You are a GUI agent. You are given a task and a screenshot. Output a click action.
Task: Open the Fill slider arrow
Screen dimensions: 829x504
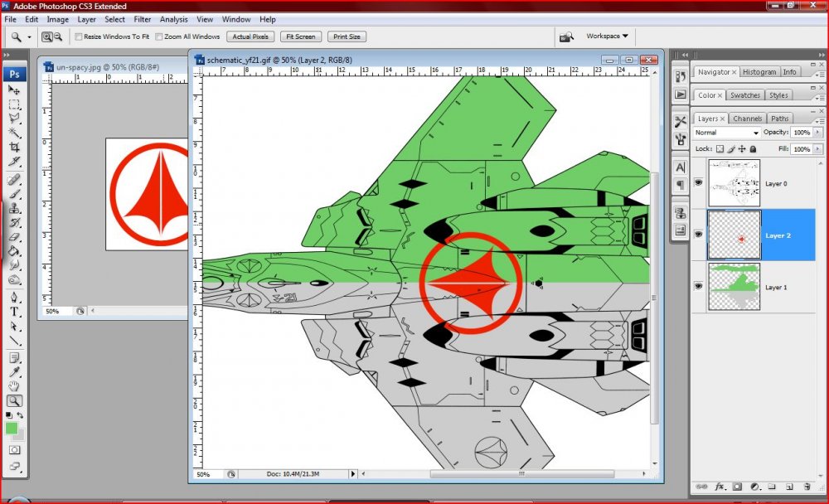click(818, 149)
